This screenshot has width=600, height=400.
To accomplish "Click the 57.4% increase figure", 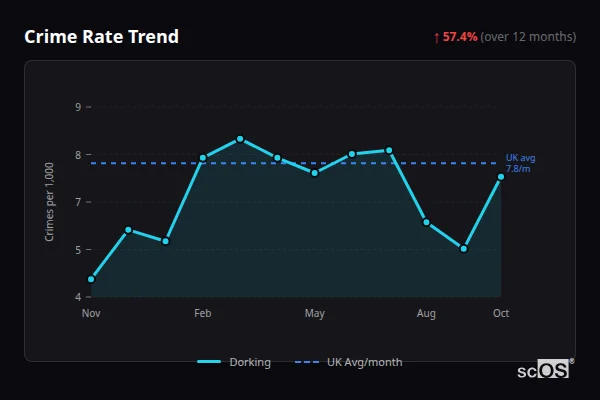I will point(460,37).
